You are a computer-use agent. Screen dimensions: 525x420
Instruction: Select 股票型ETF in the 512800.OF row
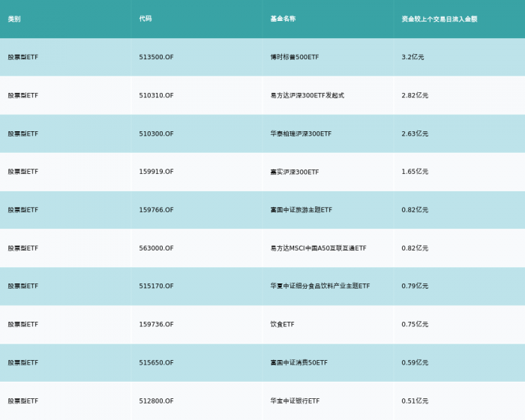[x=23, y=401]
